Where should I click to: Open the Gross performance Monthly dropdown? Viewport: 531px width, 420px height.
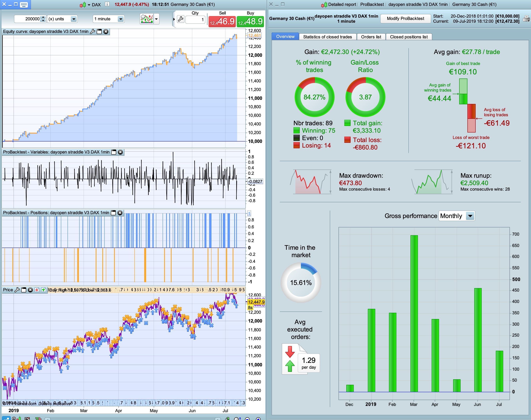tap(470, 216)
